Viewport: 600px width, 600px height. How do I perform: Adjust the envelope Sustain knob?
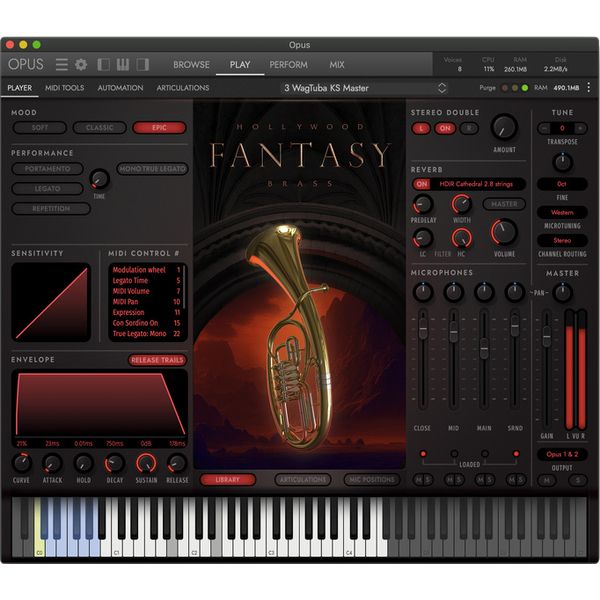point(146,463)
